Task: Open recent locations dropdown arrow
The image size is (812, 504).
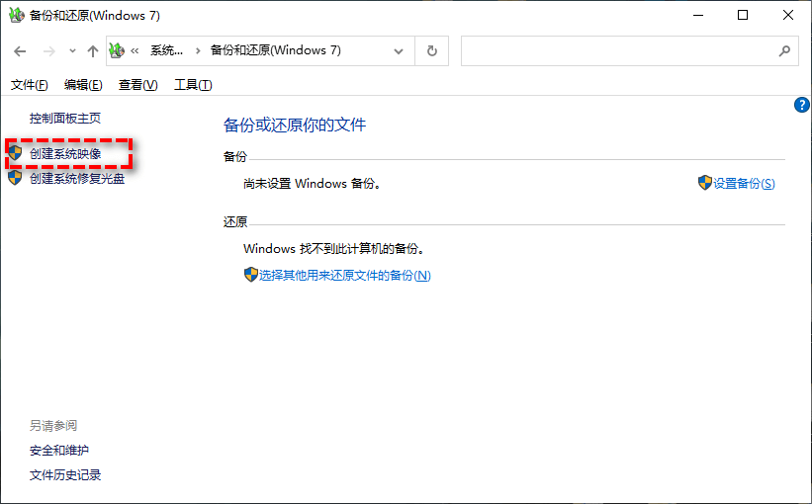Action: 71,51
